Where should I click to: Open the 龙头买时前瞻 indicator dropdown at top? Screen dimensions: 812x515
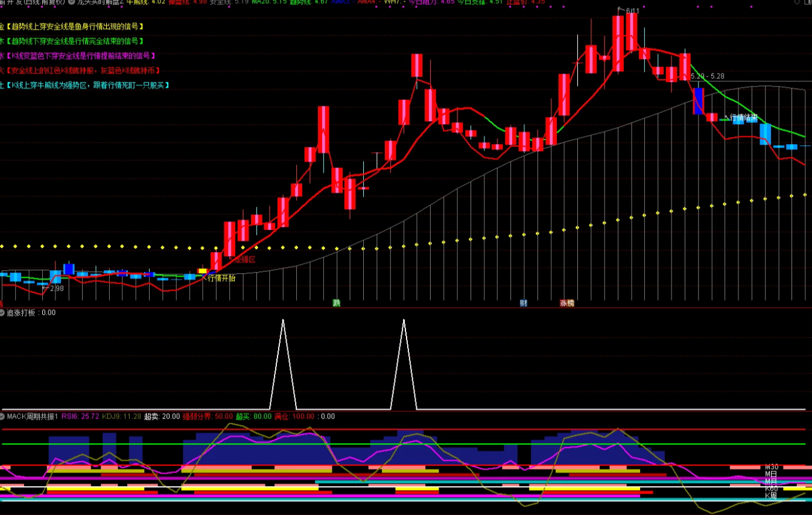tap(72, 2)
